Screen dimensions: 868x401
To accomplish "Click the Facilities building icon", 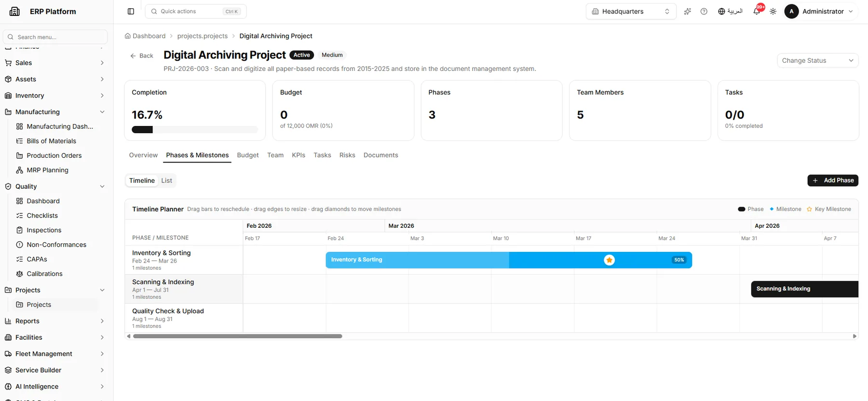I will pos(8,337).
